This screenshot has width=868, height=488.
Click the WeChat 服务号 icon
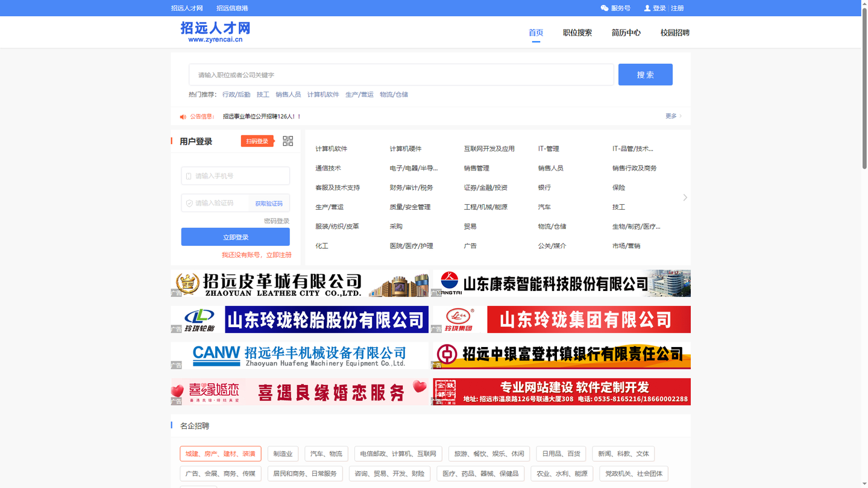(x=605, y=8)
